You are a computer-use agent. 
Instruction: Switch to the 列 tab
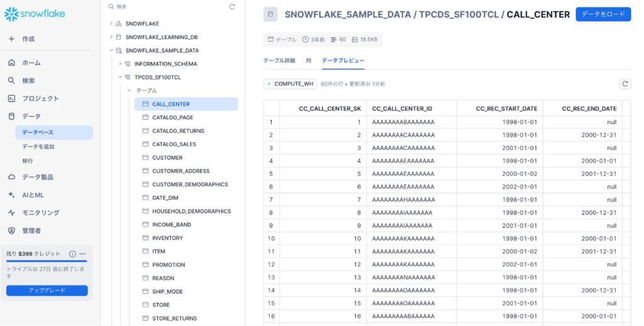tap(308, 60)
